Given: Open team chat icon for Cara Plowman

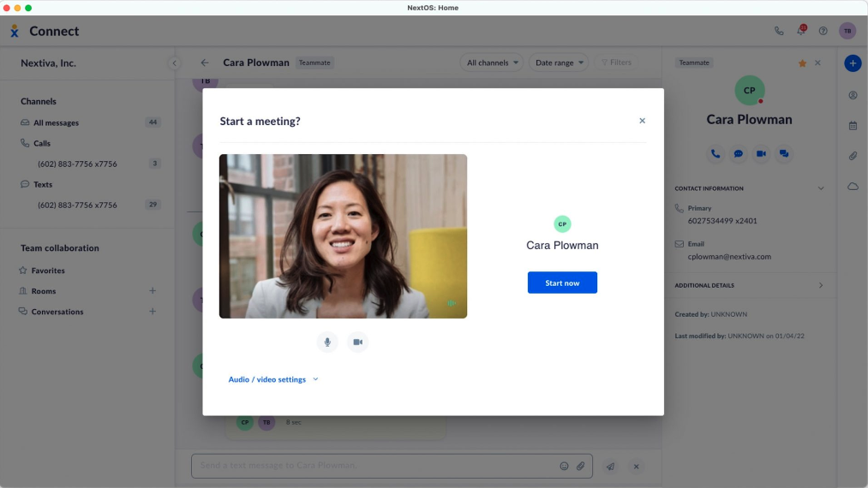Looking at the screenshot, I should [x=784, y=154].
